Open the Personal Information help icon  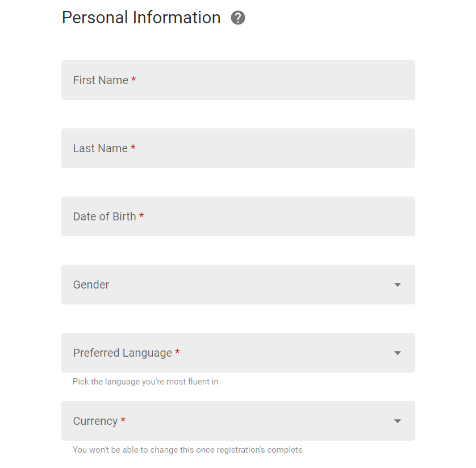pyautogui.click(x=237, y=18)
